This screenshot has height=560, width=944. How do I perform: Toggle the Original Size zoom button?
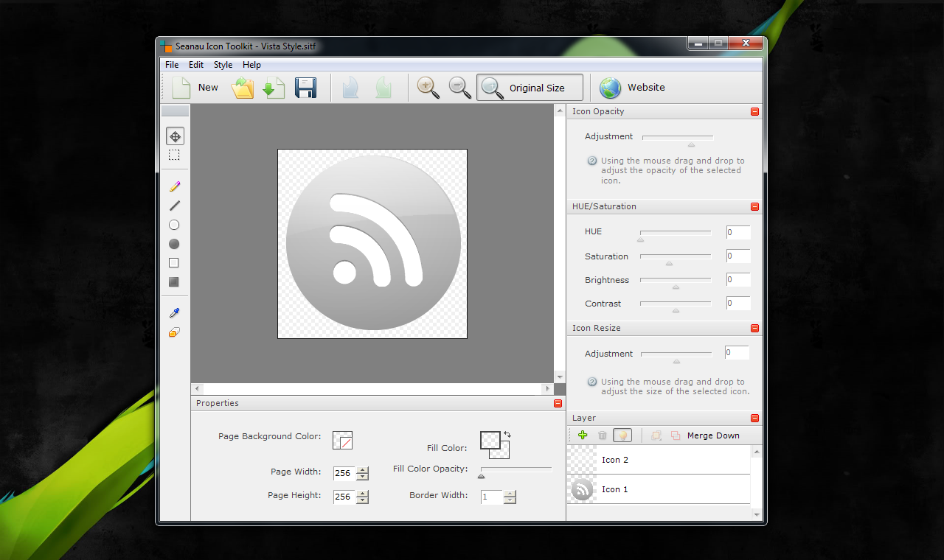[x=530, y=88]
